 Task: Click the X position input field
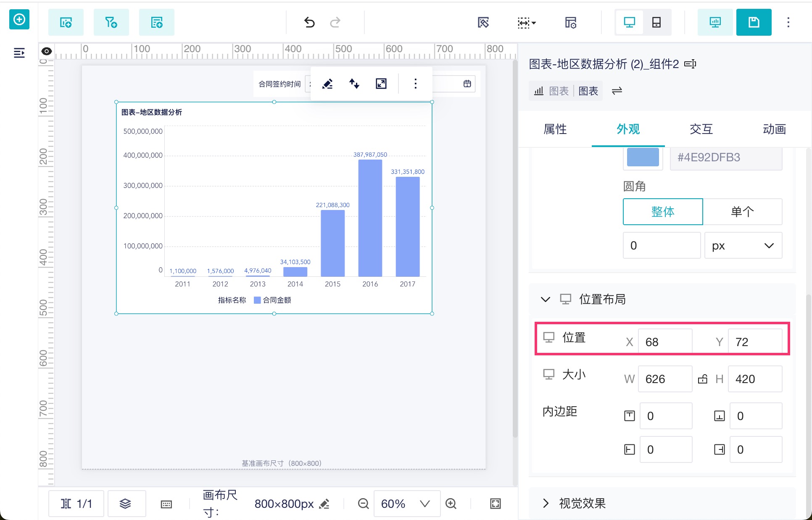pyautogui.click(x=664, y=342)
